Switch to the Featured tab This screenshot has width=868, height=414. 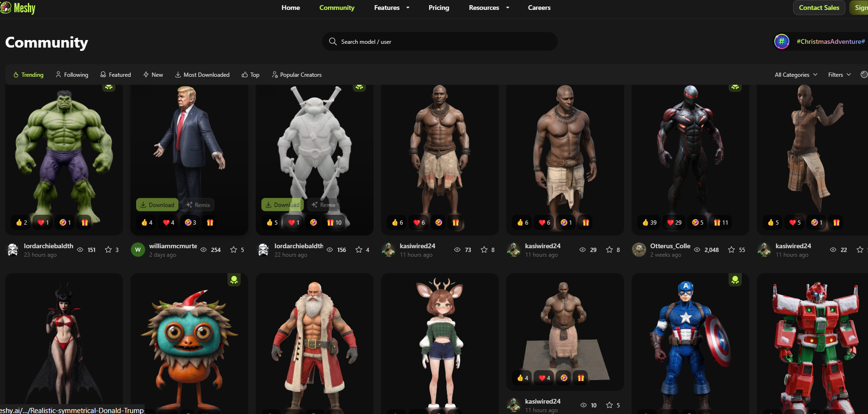pos(115,74)
